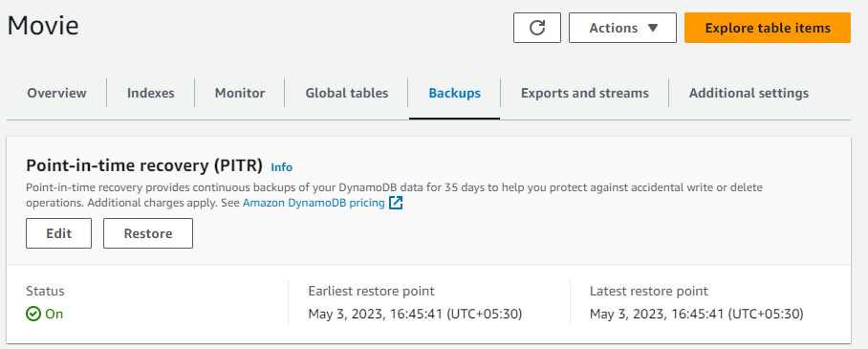Screen dimensions: 868x349
Task: Open the external link icon beside pricing
Action: tap(396, 204)
